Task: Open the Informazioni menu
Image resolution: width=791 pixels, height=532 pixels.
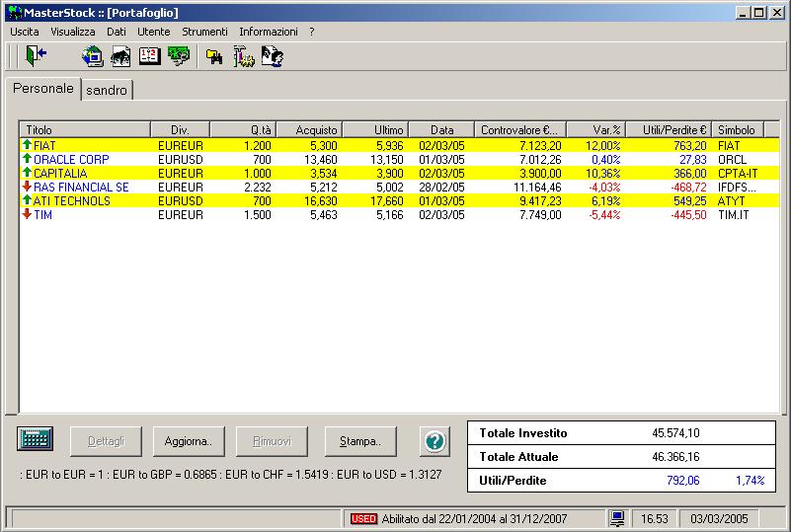Action: pyautogui.click(x=269, y=32)
